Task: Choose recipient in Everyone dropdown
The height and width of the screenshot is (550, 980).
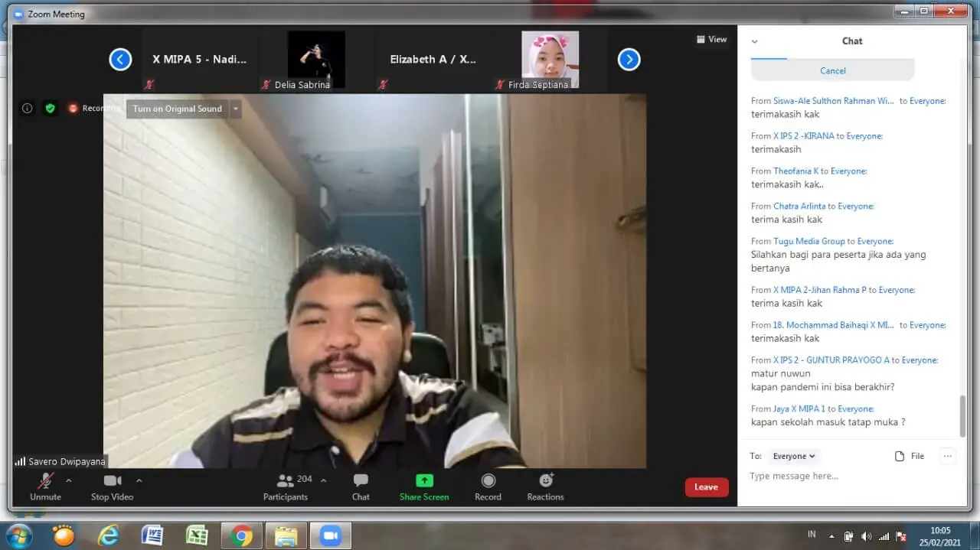Action: click(794, 456)
